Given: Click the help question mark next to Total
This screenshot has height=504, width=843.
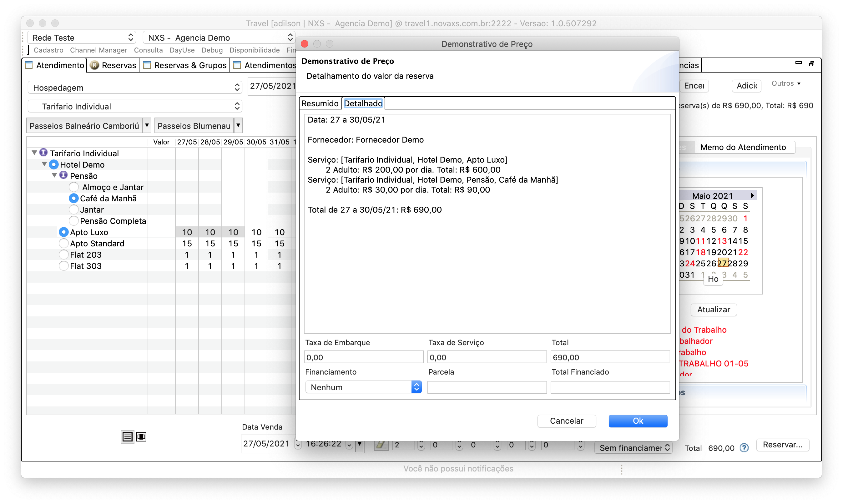Looking at the screenshot, I should point(744,448).
